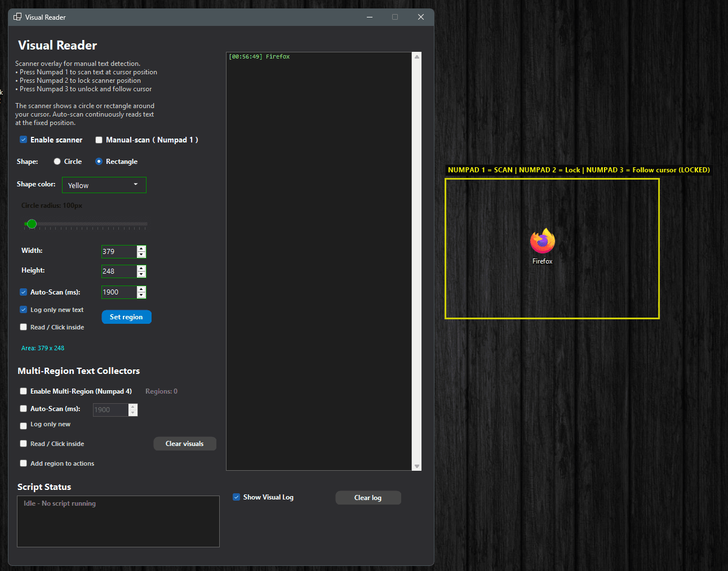Toggle Show Visual Log off

click(236, 497)
